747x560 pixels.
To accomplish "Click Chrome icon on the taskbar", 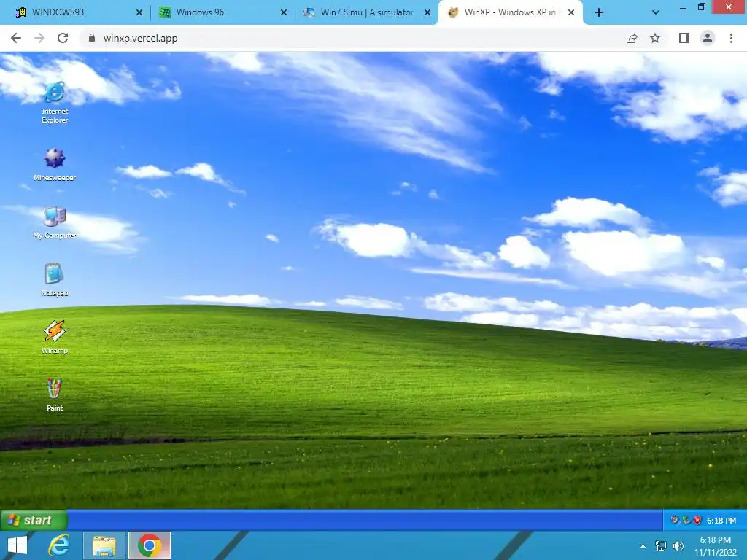I will (x=149, y=545).
